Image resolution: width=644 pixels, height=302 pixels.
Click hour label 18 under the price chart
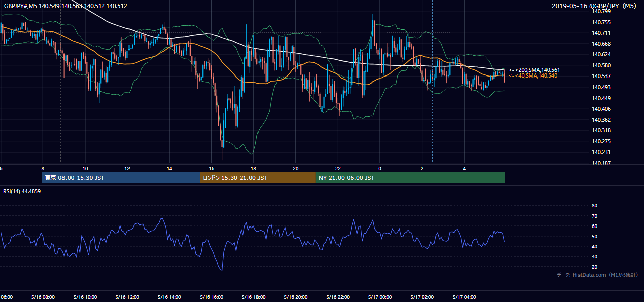click(254, 169)
